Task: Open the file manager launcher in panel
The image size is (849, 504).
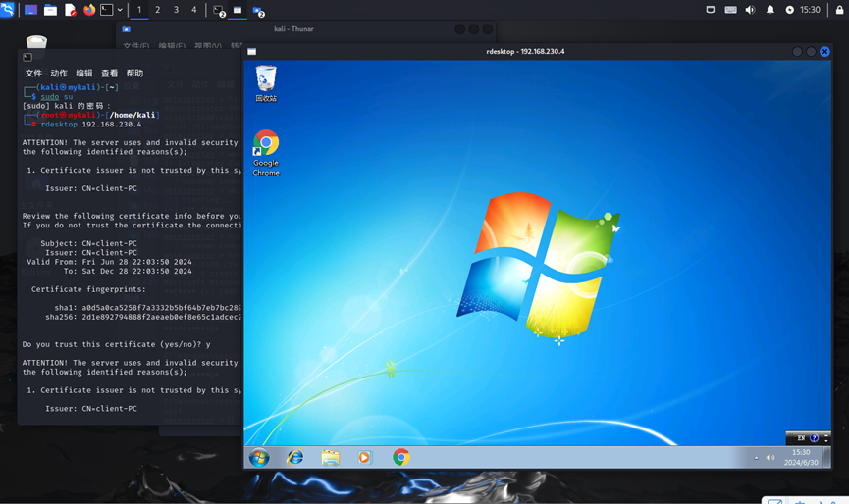Action: pyautogui.click(x=50, y=10)
